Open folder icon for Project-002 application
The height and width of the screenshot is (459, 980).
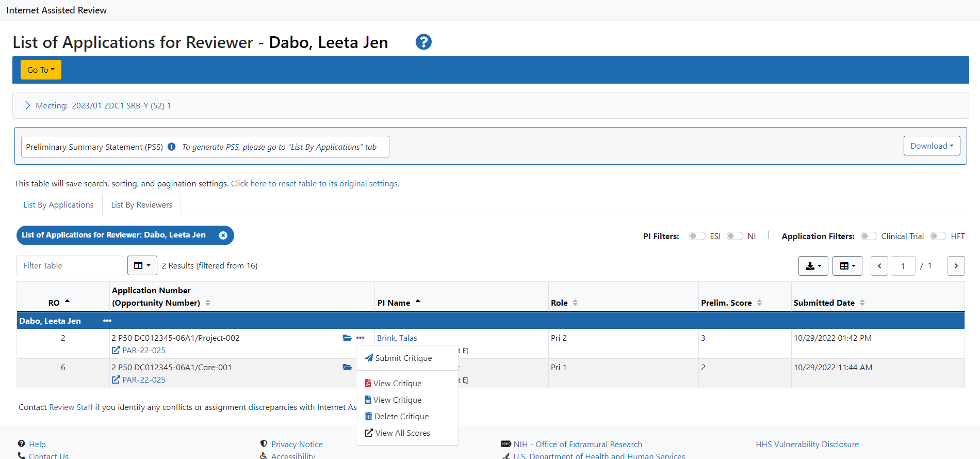point(347,338)
